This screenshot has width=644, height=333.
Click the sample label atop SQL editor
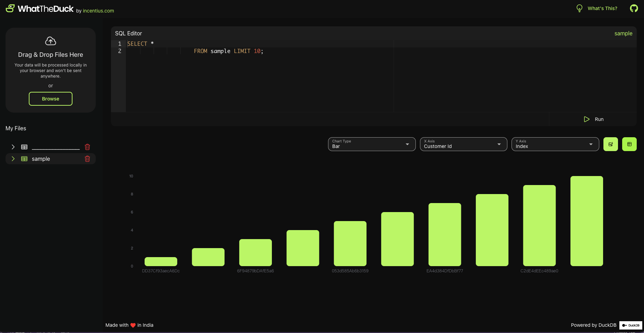pyautogui.click(x=624, y=33)
